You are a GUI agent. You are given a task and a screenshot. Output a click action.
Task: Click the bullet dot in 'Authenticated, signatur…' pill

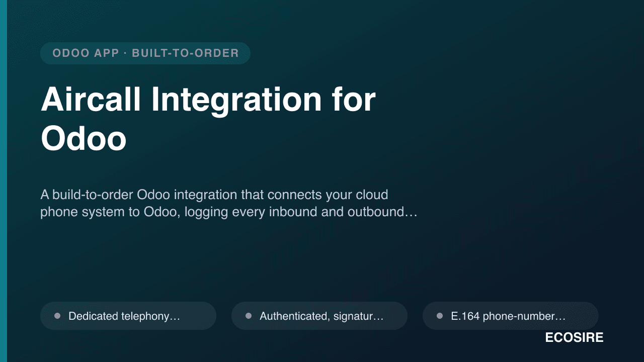click(x=249, y=316)
